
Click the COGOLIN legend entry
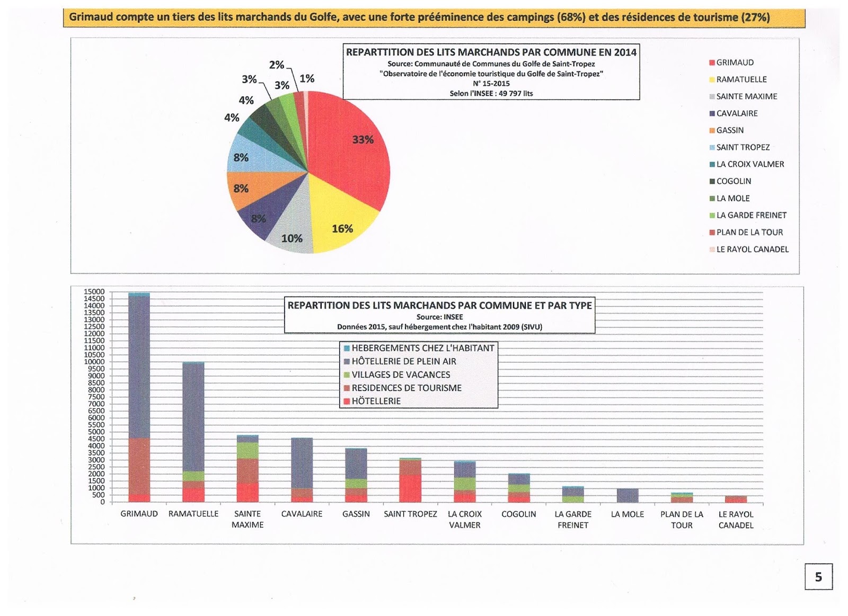(730, 181)
